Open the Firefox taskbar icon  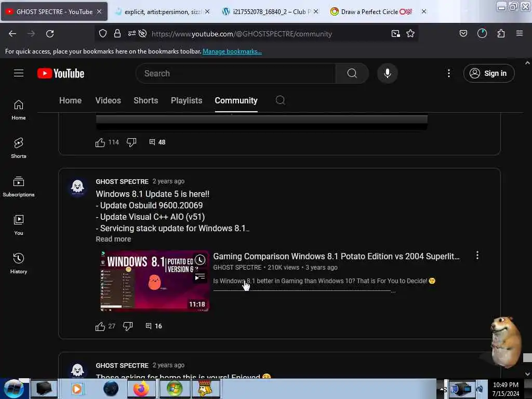coord(141,389)
